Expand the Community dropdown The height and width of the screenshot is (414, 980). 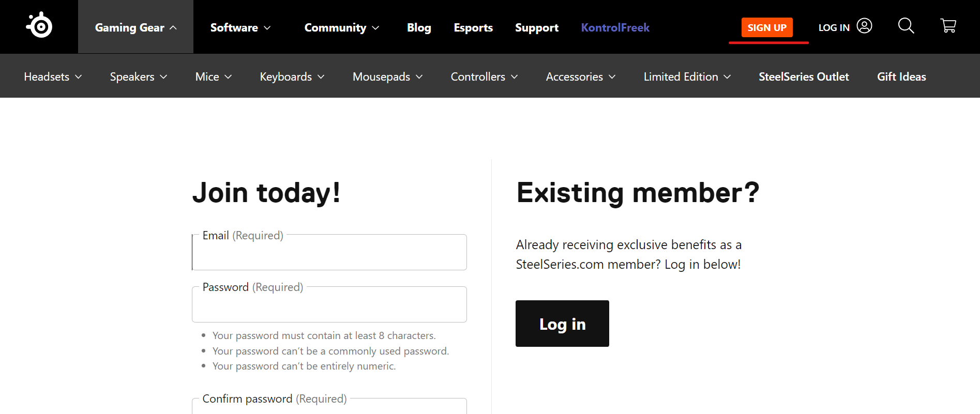(x=342, y=27)
